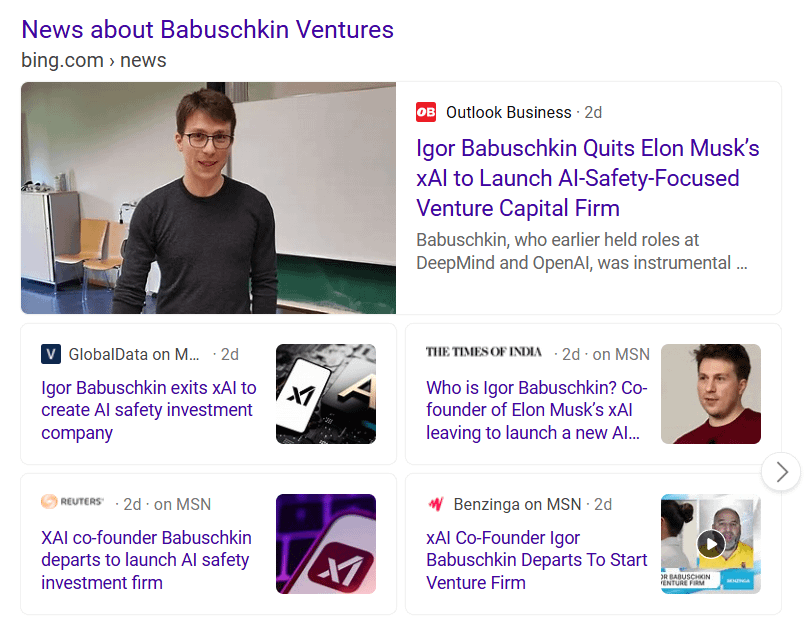This screenshot has width=806, height=618.
Task: Click the 'Outlook Business' source name text
Action: click(508, 112)
